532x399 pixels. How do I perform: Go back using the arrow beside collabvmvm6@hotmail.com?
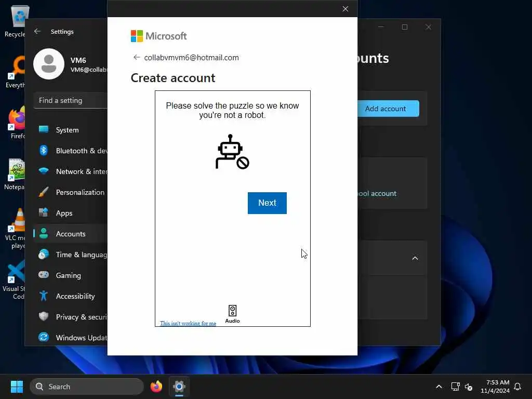coord(137,57)
